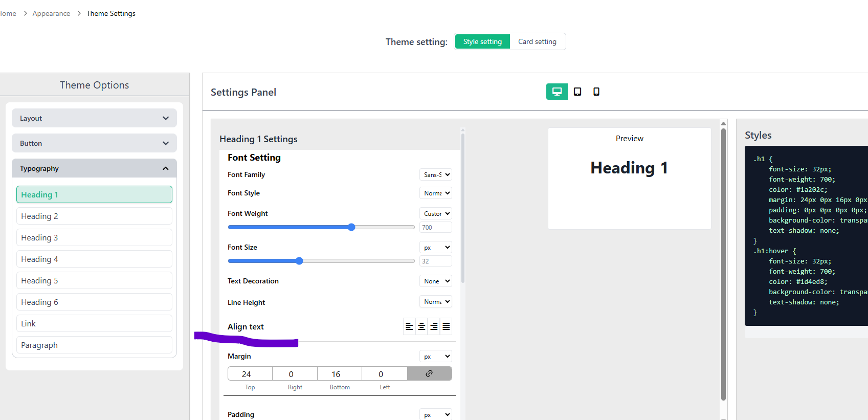This screenshot has height=420, width=868.
Task: Click the settings form scrollbar
Action: click(463, 207)
